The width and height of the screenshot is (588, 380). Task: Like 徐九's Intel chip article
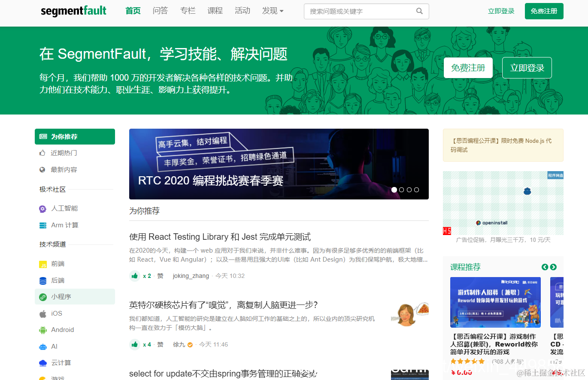(134, 344)
